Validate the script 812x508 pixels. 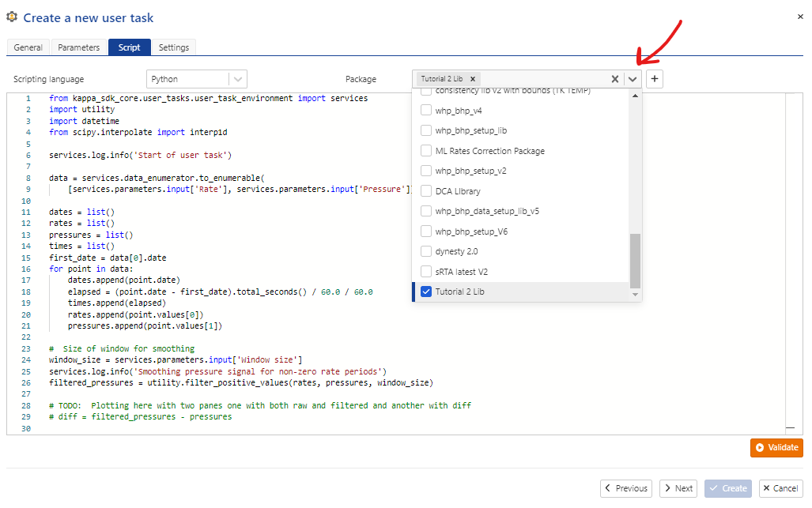click(x=776, y=447)
